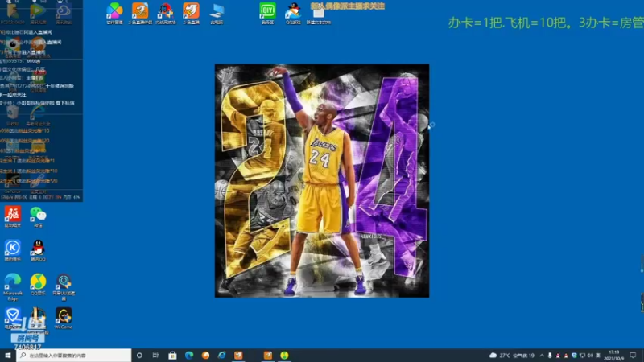Viewport: 644px width, 362px height.
Task: Open network status in system tray
Action: pyautogui.click(x=582, y=356)
